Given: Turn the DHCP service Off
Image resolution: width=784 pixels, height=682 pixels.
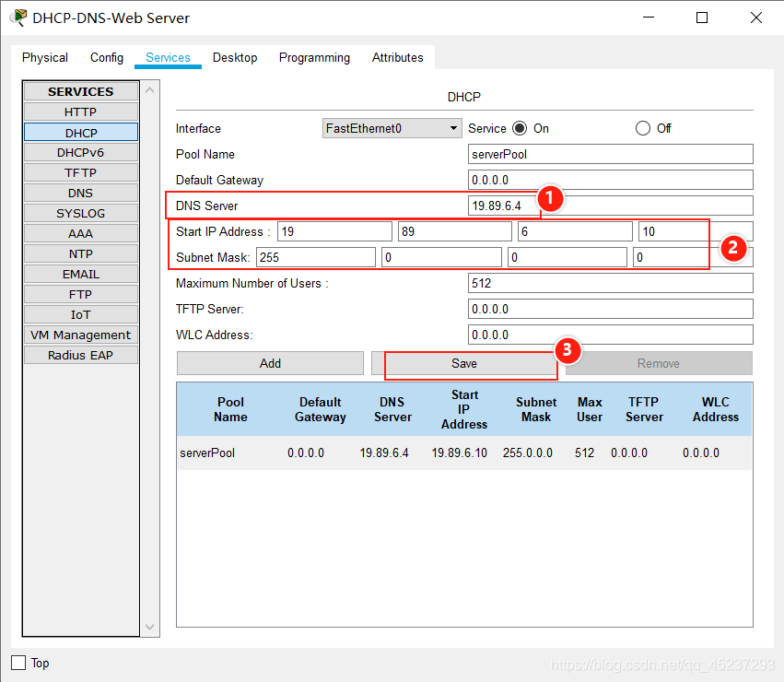Looking at the screenshot, I should 643,129.
